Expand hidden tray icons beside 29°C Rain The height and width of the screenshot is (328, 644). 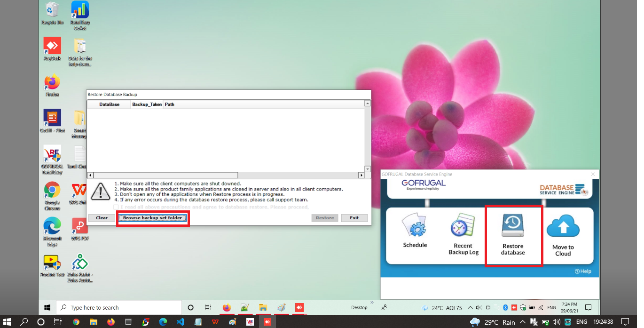tap(522, 322)
